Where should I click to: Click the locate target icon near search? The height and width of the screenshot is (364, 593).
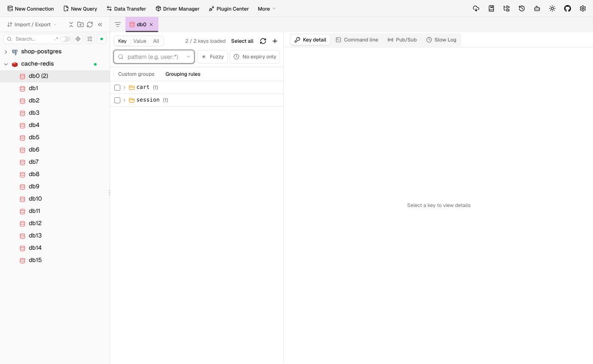click(78, 39)
